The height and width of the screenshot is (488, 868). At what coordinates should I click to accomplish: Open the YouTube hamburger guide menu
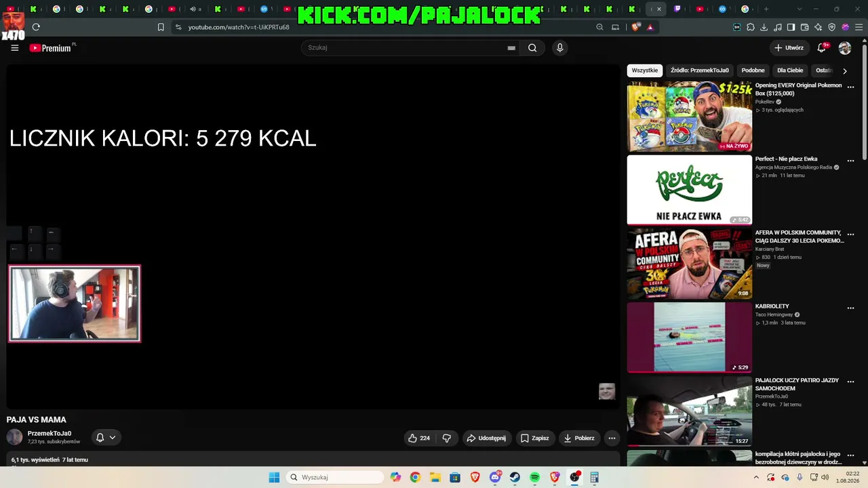(x=15, y=48)
